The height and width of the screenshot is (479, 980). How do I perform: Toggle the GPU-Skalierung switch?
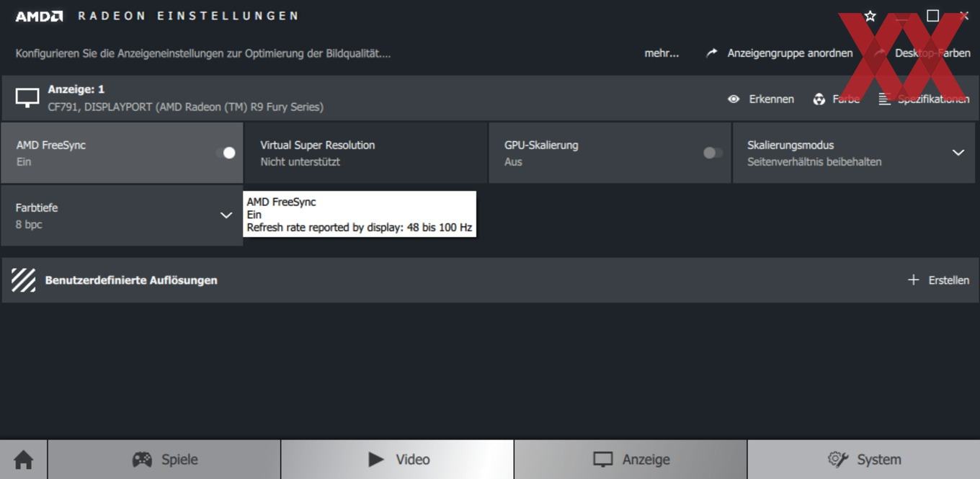(x=713, y=153)
